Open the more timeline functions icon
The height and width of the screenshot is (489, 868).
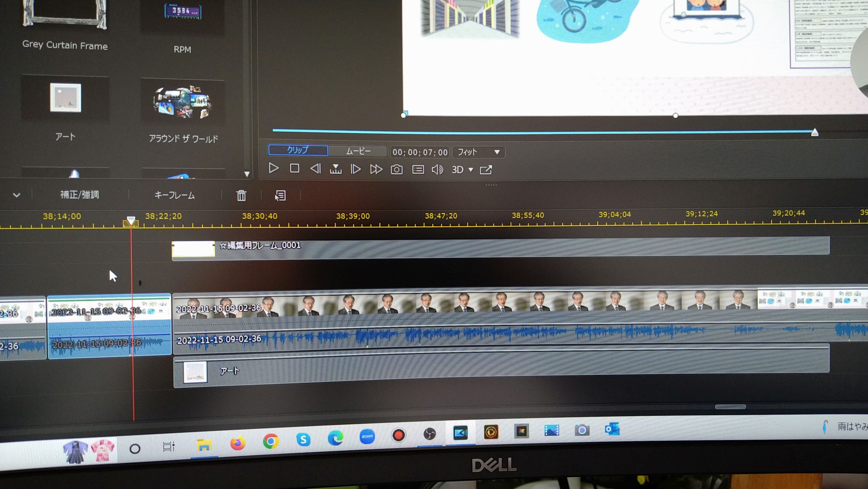coord(280,196)
